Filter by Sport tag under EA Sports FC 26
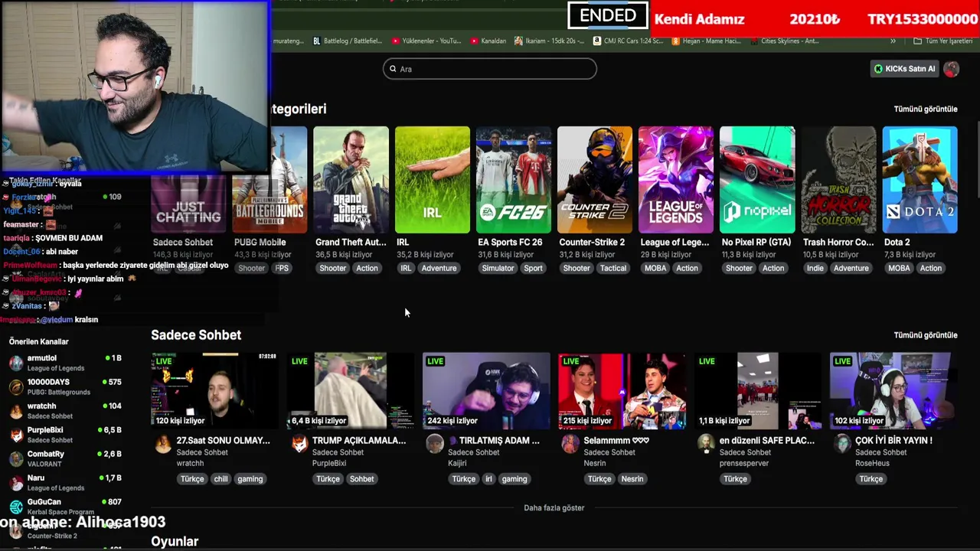This screenshot has height=551, width=980. point(533,268)
